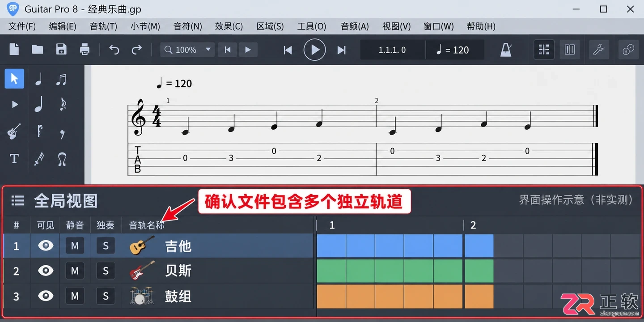Open the 100% zoom dropdown arrow

click(208, 49)
